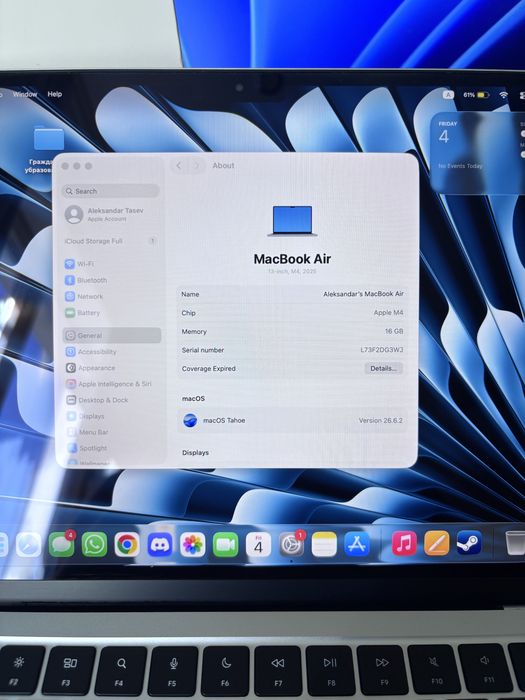Open Menu Bar settings in sidebar
Screen dimensions: 525x700
tap(112, 432)
